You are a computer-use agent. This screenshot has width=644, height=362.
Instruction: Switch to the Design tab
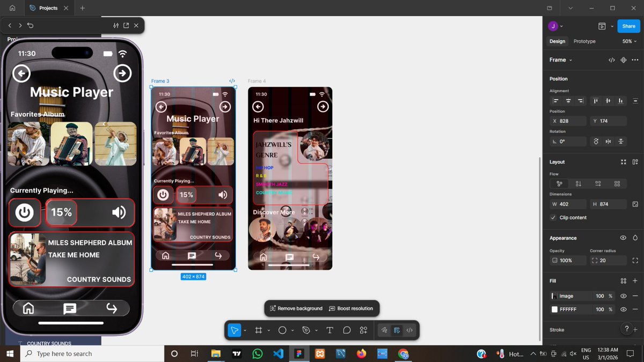[x=557, y=41]
